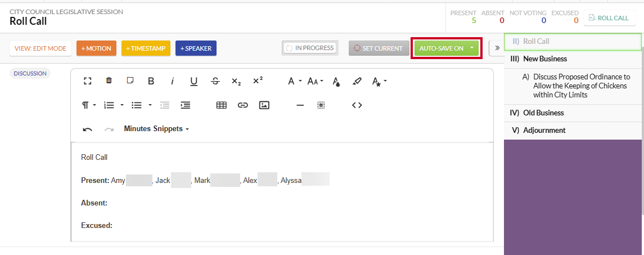644x255 pixels.
Task: Select V) Adjournment agenda item
Action: click(x=573, y=131)
